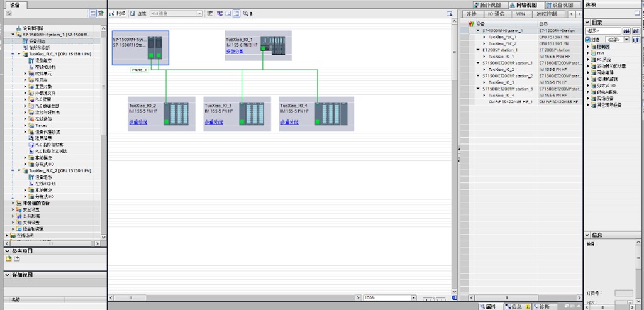The image size is (644, 310).
Task: Expand 分布式 I/O folder in hardware catalog
Action: 588,86
